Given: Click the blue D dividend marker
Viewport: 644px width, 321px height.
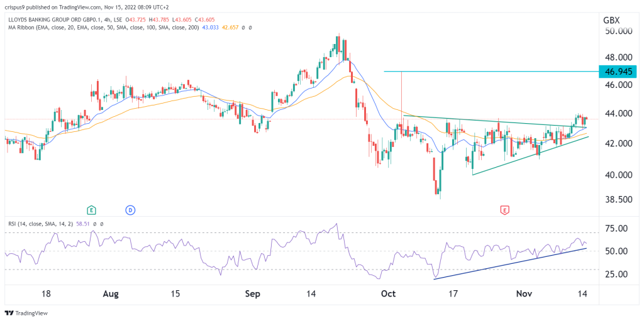Looking at the screenshot, I should [130, 210].
